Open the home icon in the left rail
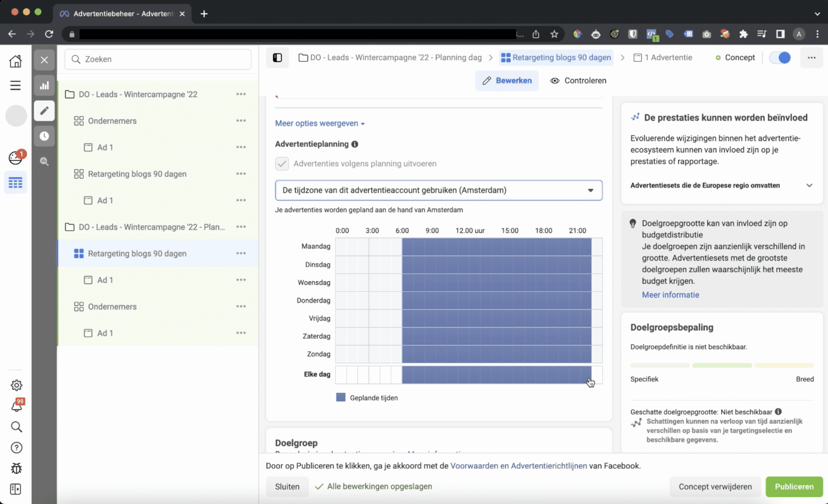828x504 pixels. pos(15,61)
